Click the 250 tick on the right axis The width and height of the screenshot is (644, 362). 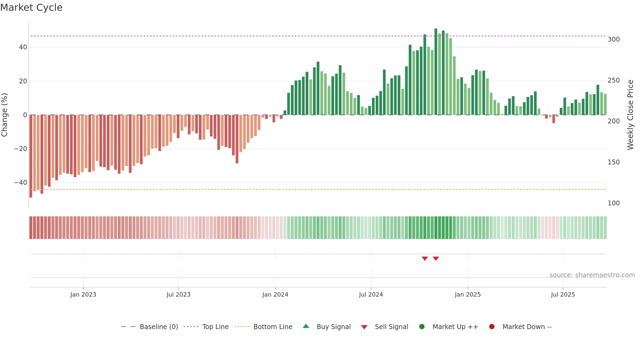pyautogui.click(x=614, y=80)
